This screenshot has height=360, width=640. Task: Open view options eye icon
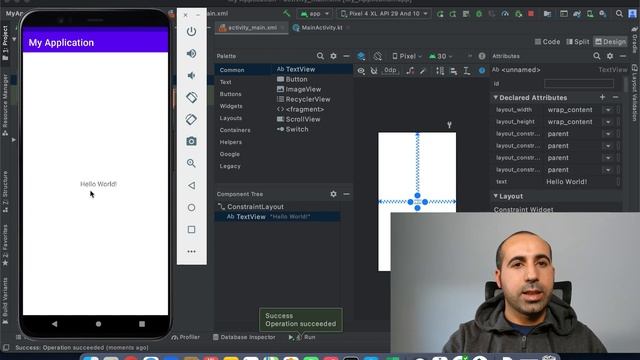point(361,71)
